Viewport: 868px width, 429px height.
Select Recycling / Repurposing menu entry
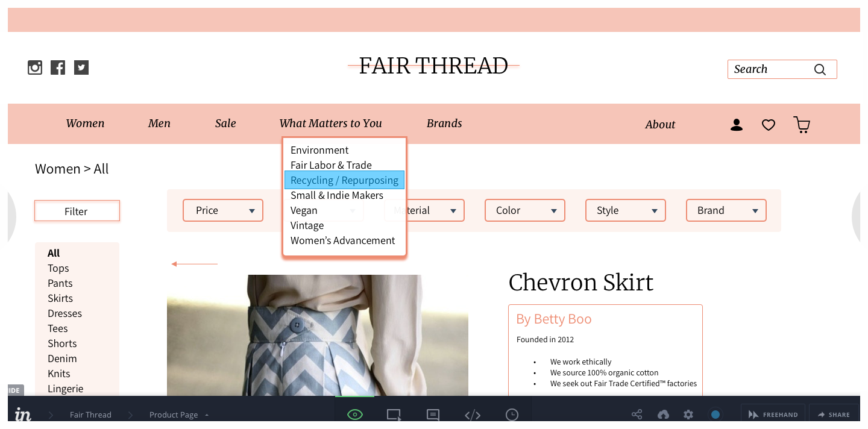click(344, 180)
